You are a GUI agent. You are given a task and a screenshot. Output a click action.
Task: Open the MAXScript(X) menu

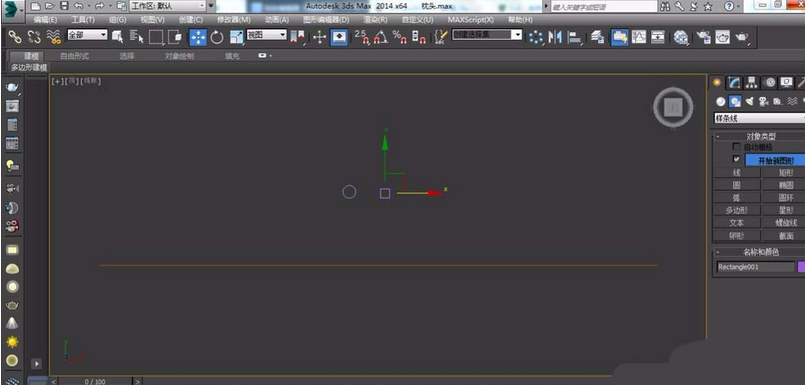tap(471, 20)
